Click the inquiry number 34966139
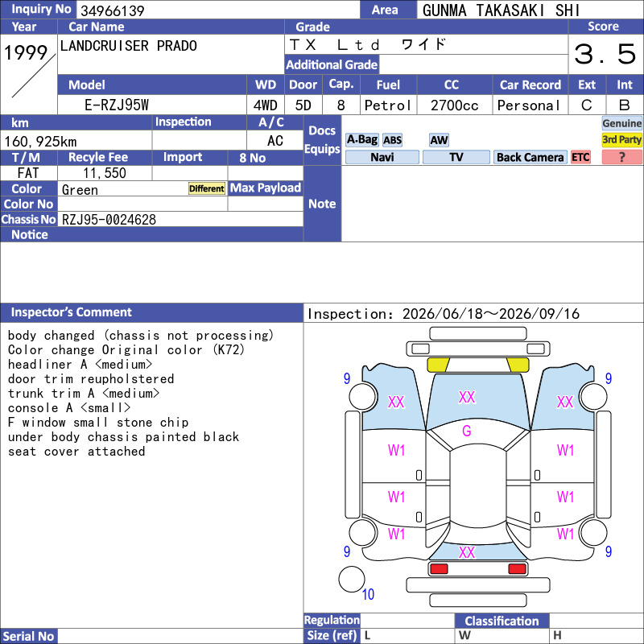644x644 pixels. click(x=113, y=10)
